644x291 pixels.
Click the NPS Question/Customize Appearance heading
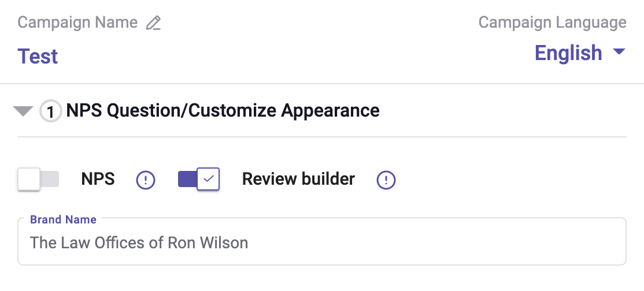[223, 110]
